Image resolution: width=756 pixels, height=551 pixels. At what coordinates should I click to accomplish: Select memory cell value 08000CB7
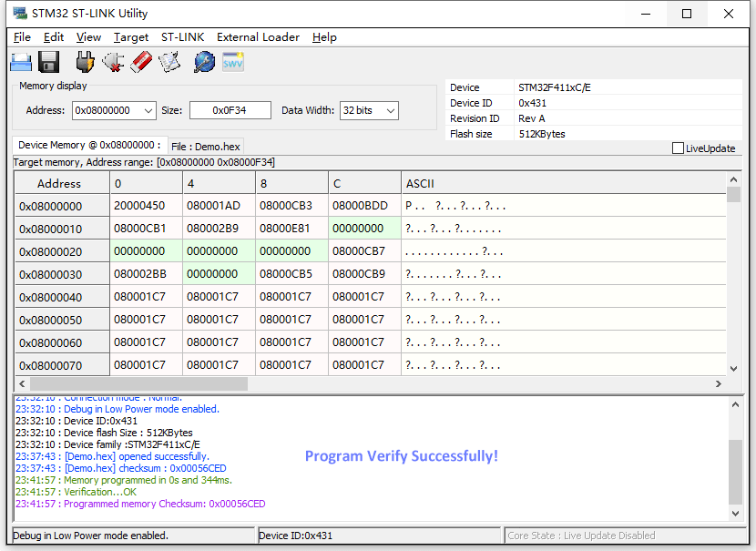[x=364, y=251]
